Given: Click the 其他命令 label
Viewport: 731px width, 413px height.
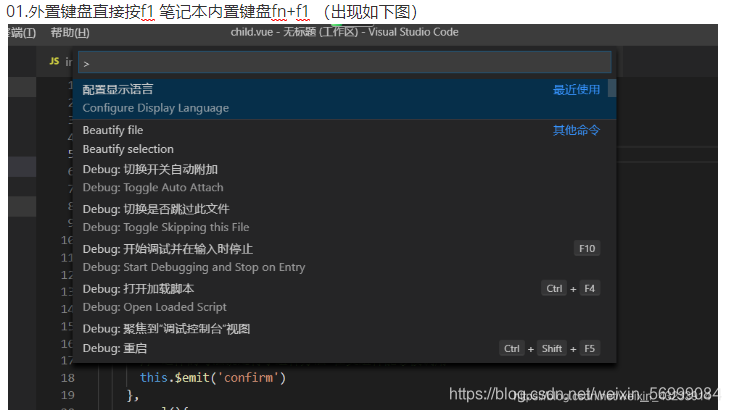Looking at the screenshot, I should [x=576, y=130].
